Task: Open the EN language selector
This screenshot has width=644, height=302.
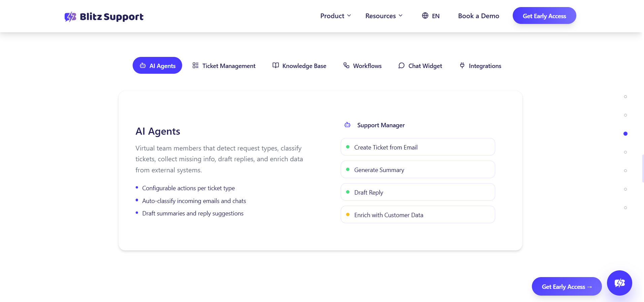Action: click(431, 16)
